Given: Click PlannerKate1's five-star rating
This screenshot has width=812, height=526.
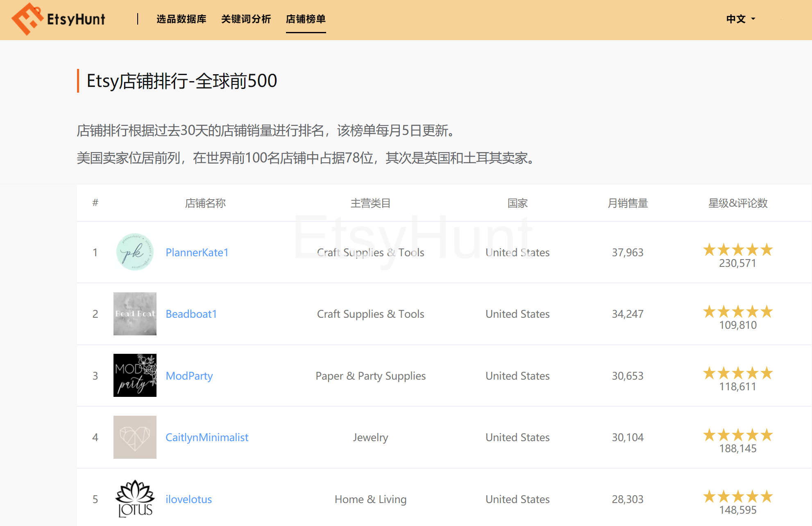Looking at the screenshot, I should [738, 250].
